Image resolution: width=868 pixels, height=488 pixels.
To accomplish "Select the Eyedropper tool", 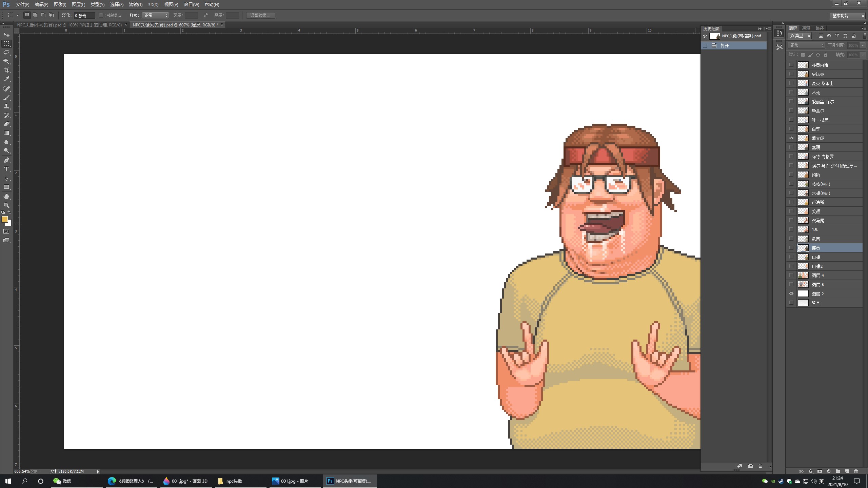I will tap(6, 79).
